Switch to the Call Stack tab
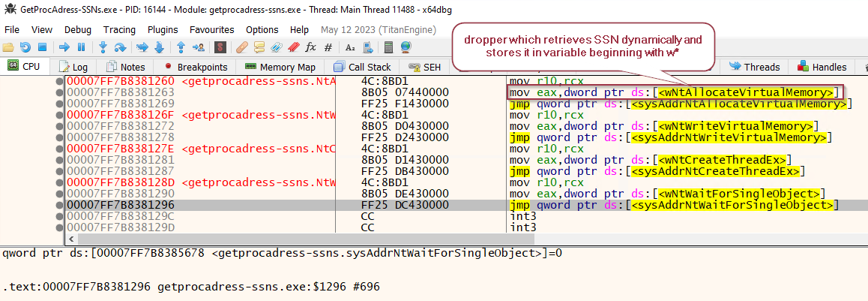This screenshot has width=868, height=301. pos(363,67)
